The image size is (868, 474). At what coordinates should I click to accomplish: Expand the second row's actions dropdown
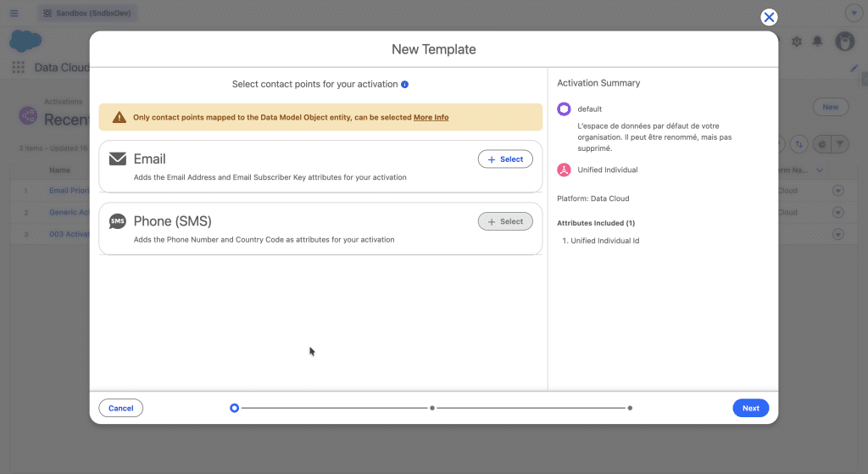pyautogui.click(x=838, y=213)
